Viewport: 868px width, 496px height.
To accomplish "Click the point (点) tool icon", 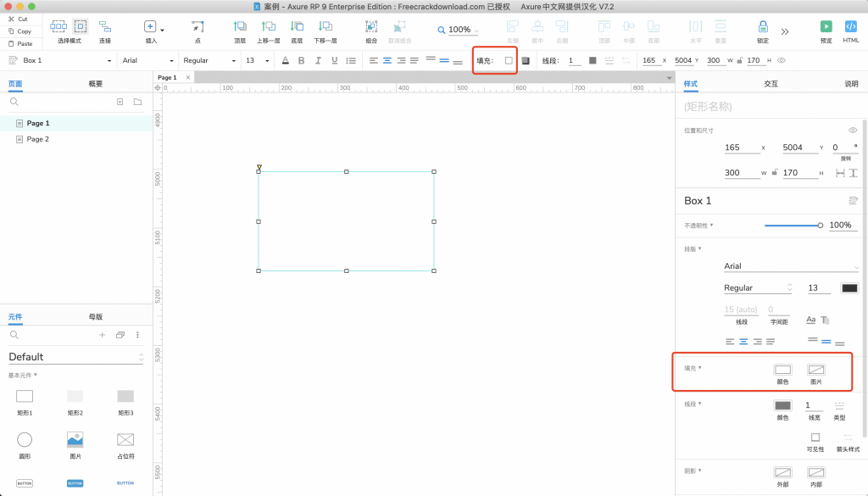I will point(198,27).
